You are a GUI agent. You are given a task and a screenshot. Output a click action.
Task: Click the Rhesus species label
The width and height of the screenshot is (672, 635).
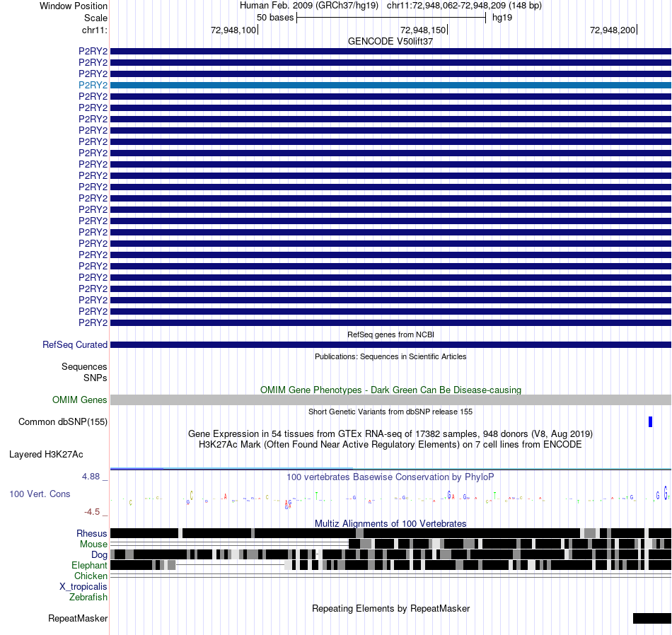(92, 533)
